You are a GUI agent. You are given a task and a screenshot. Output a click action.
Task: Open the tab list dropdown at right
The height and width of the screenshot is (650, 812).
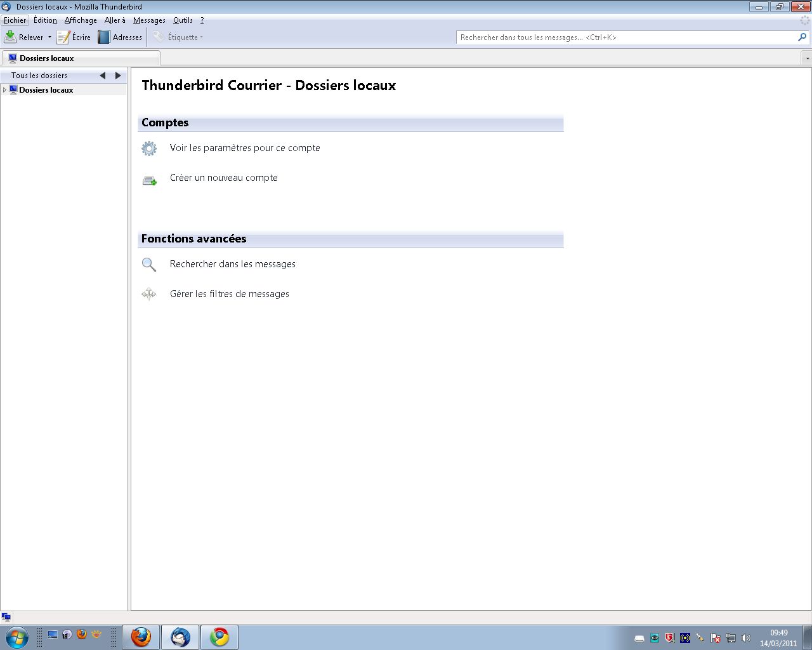807,58
